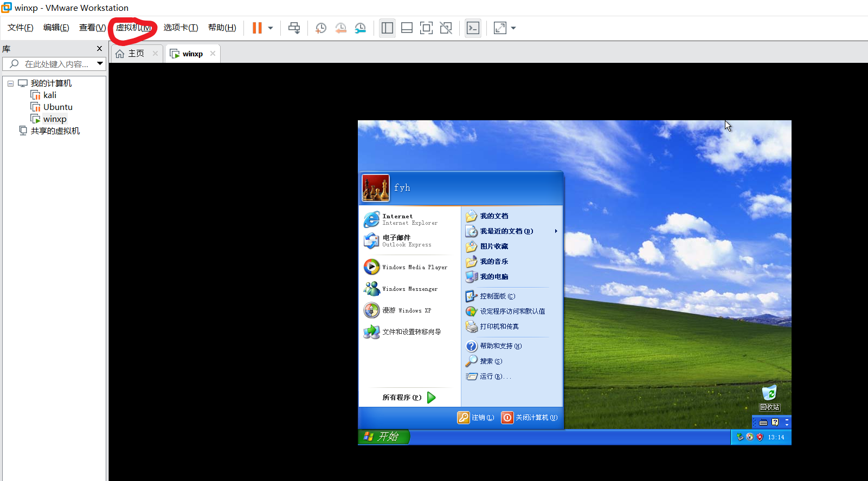
Task: Open the 编辑(E) menu
Action: (x=56, y=28)
